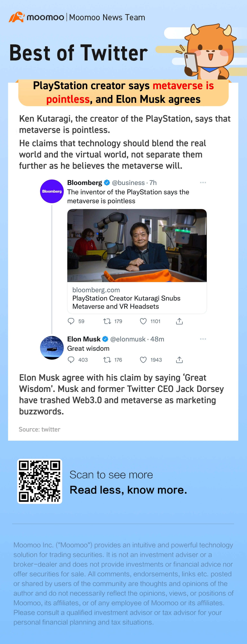The height and width of the screenshot is (644, 247).
Task: Retweet Elon Musk's Great wisdom tweet
Action: 107,360
